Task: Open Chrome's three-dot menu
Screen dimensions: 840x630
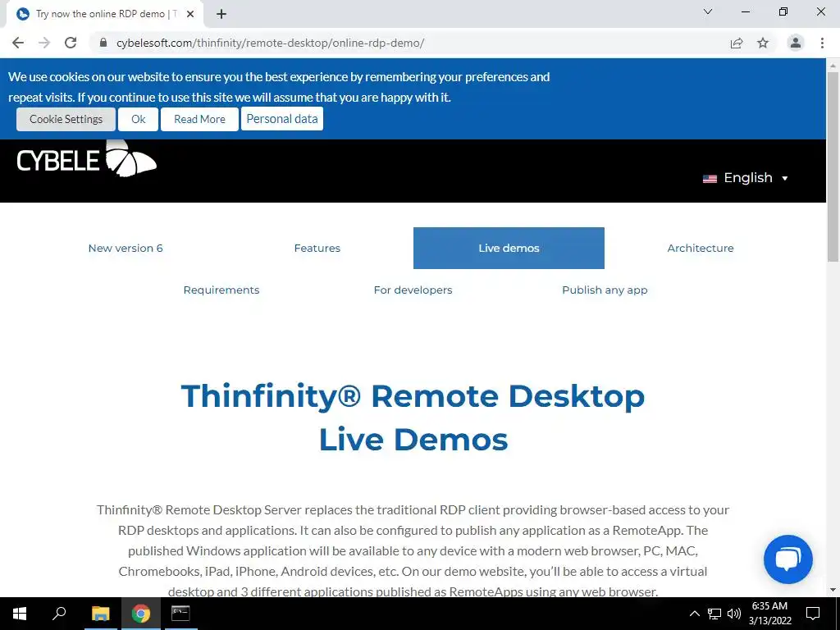Action: [x=822, y=43]
